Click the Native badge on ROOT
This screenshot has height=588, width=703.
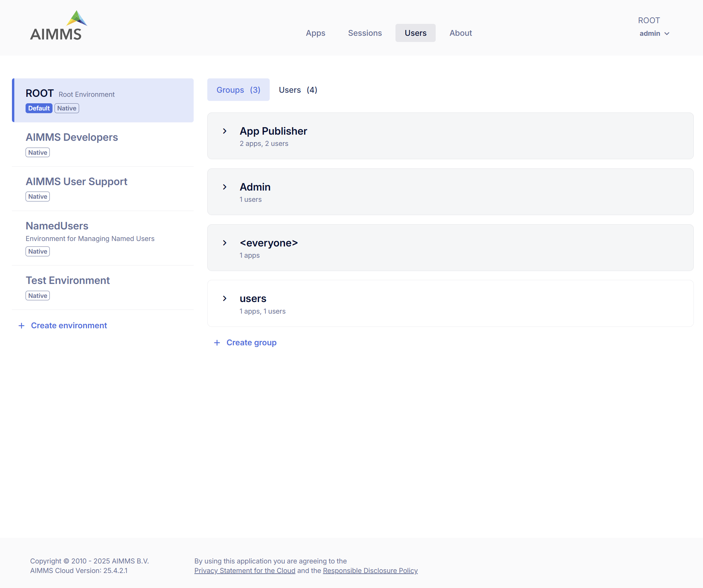pos(67,108)
